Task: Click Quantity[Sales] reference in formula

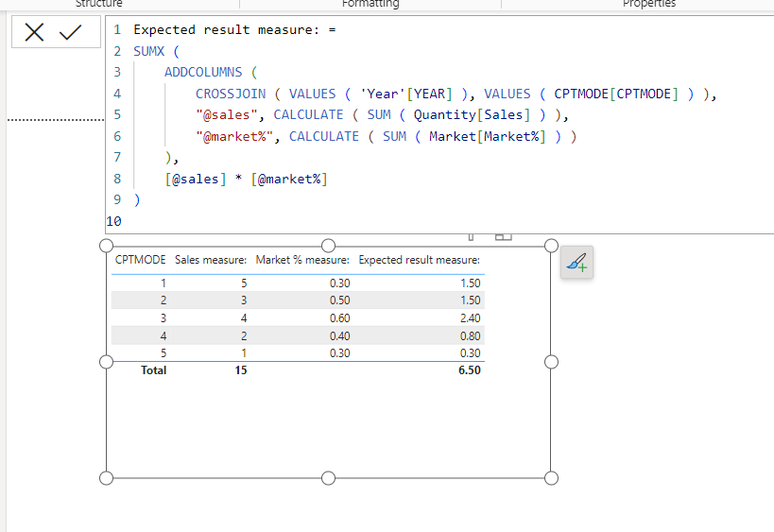Action: [x=472, y=114]
